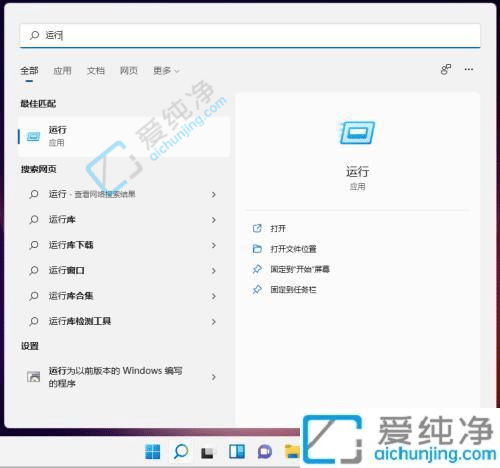The width and height of the screenshot is (500, 468).
Task: Click the magnifier icon in the search box
Action: (34, 35)
